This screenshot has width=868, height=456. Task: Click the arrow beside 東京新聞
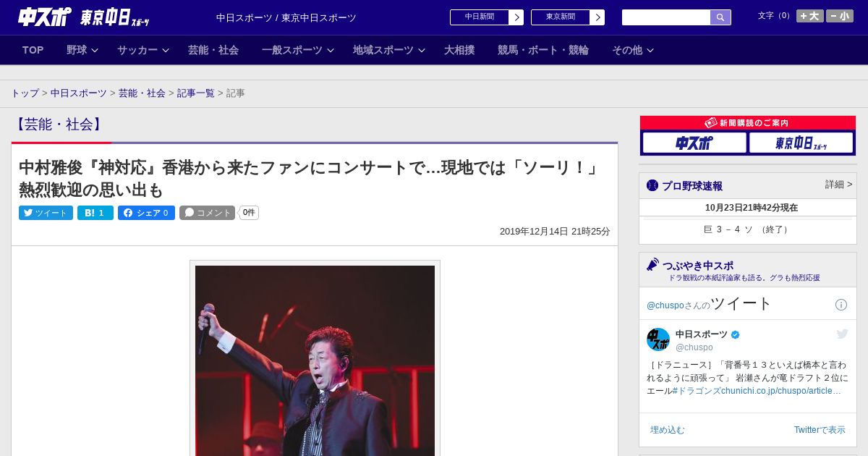coord(597,17)
